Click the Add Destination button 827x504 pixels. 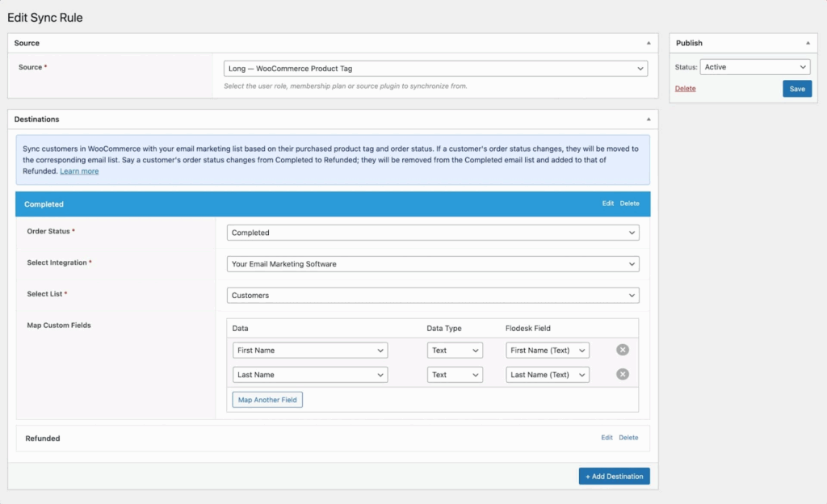[614, 476]
